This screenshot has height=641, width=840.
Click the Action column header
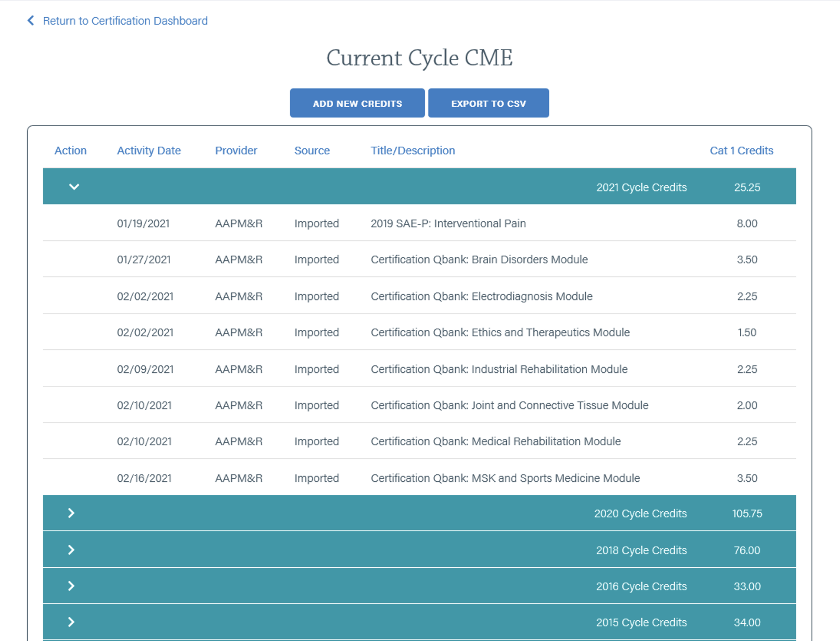pyautogui.click(x=70, y=150)
